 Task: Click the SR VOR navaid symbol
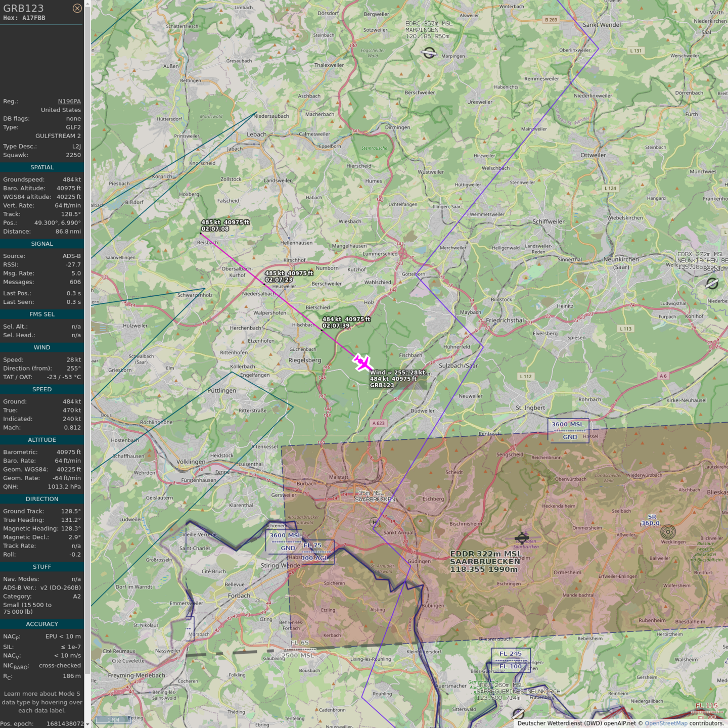tap(668, 532)
